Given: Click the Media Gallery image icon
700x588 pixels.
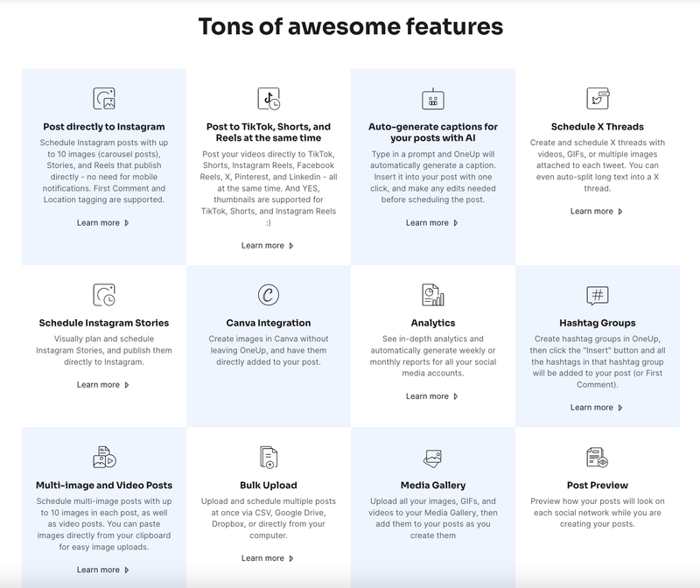Looking at the screenshot, I should point(432,458).
